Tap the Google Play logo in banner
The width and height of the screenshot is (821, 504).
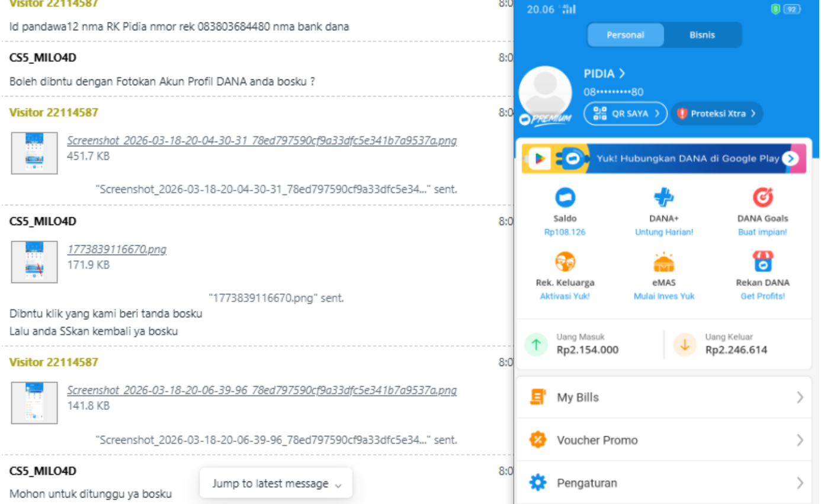pos(540,159)
